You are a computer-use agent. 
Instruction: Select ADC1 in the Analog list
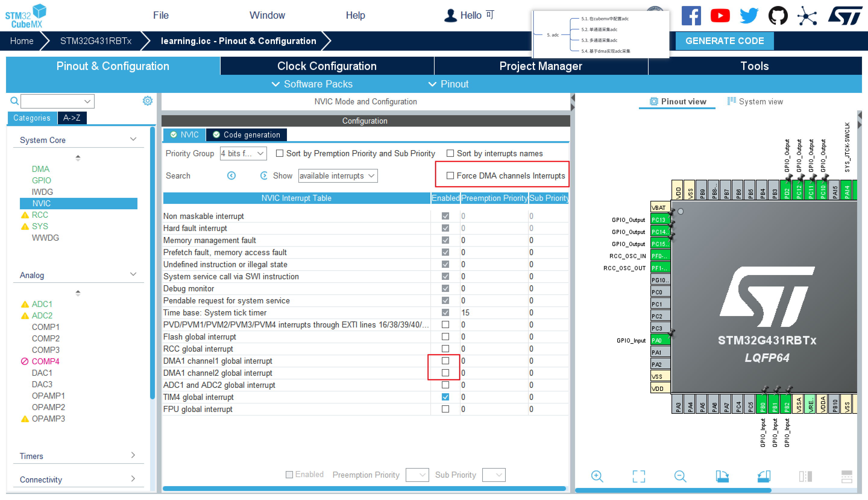click(x=42, y=304)
